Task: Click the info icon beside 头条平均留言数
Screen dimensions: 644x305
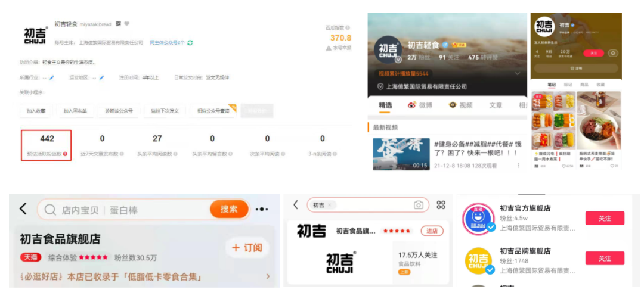Action: (230, 154)
